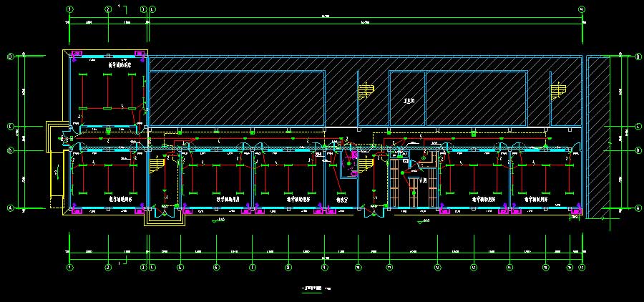Image resolution: width=644 pixels, height=302 pixels.
Task: Select axis bubble D on the left side
Action: click(x=10, y=57)
